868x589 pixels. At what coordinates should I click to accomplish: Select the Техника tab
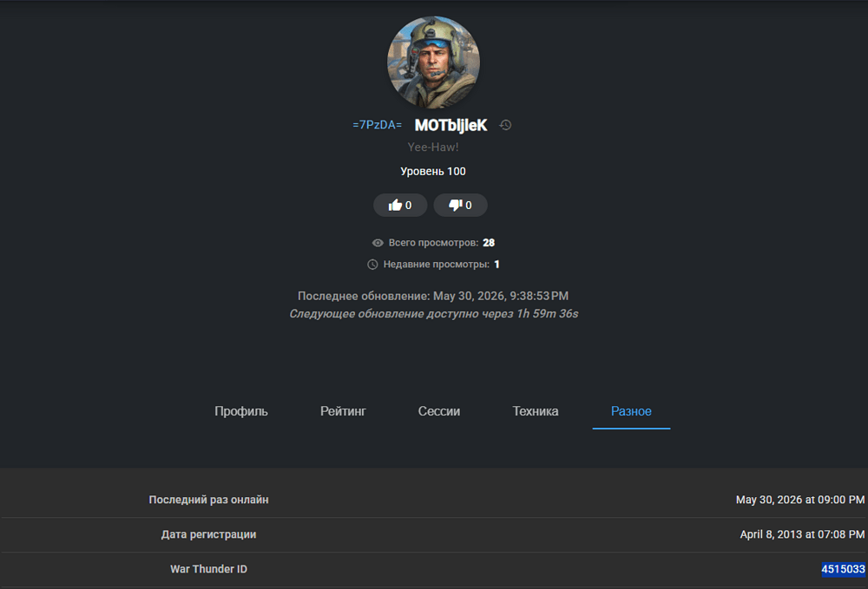click(x=536, y=411)
